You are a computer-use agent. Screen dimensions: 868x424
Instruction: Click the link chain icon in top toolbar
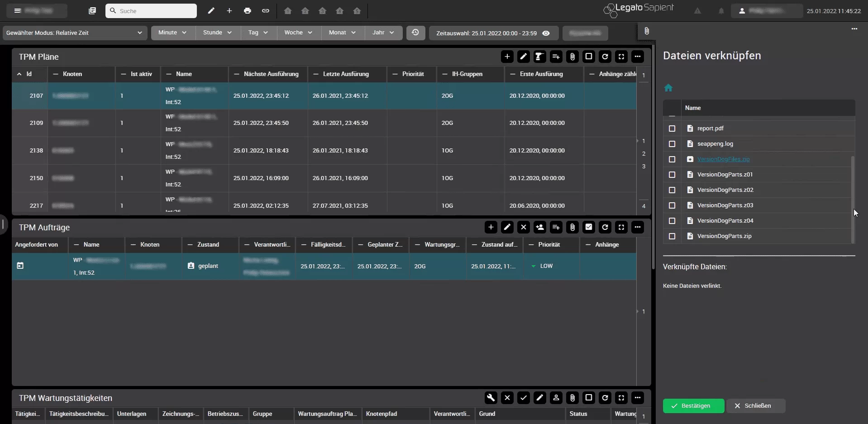pyautogui.click(x=265, y=11)
